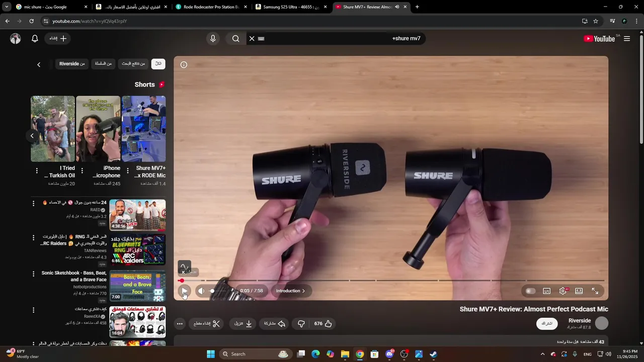Open a new browser tab
The image size is (644, 362).
point(417,7)
